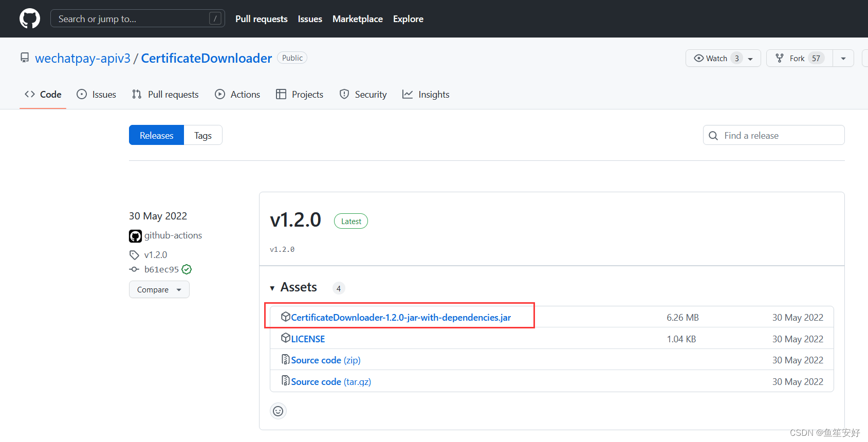Click the tag icon next to v1.2.0
868x442 pixels.
[134, 255]
